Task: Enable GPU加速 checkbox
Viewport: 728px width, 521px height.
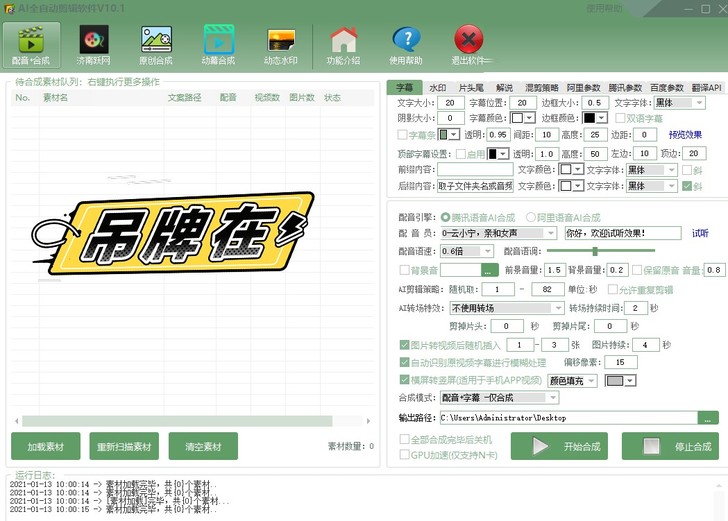Action: (x=404, y=455)
